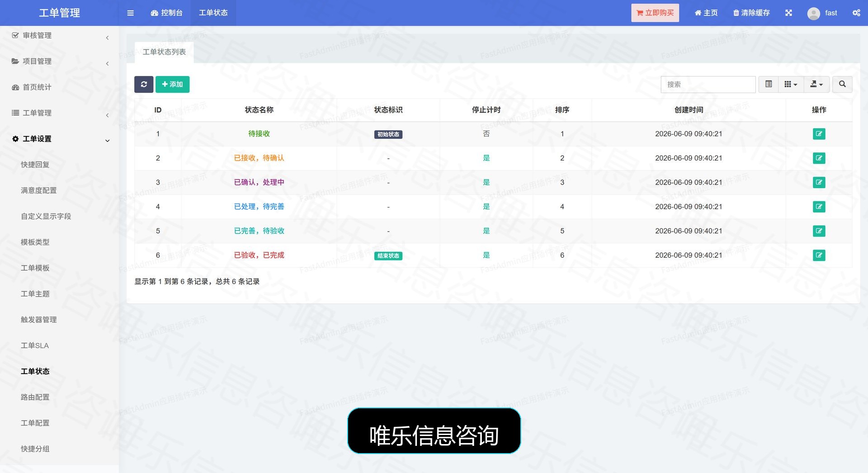Open columns visibility dropdown

pos(791,84)
